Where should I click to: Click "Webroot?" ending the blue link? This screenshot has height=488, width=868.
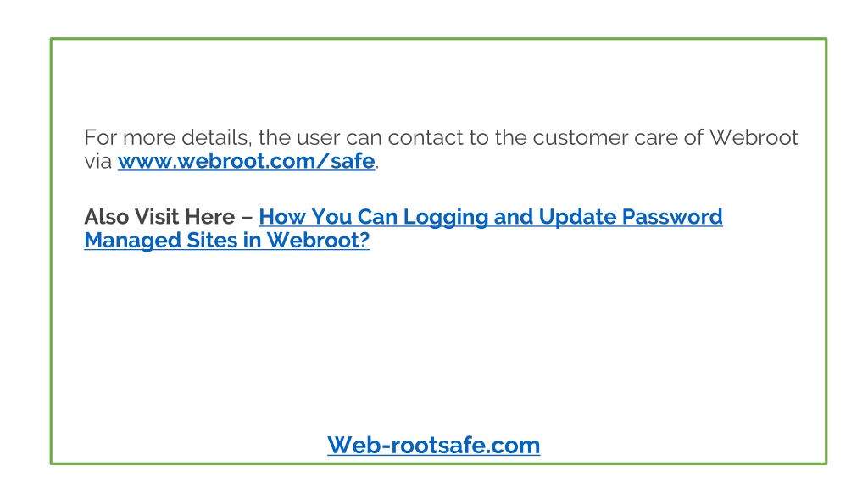(x=319, y=240)
